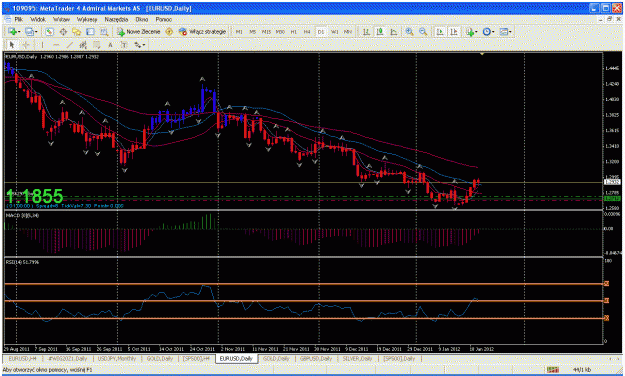Open the Profiles toolbar icon
The height and width of the screenshot is (376, 625).
29,31
